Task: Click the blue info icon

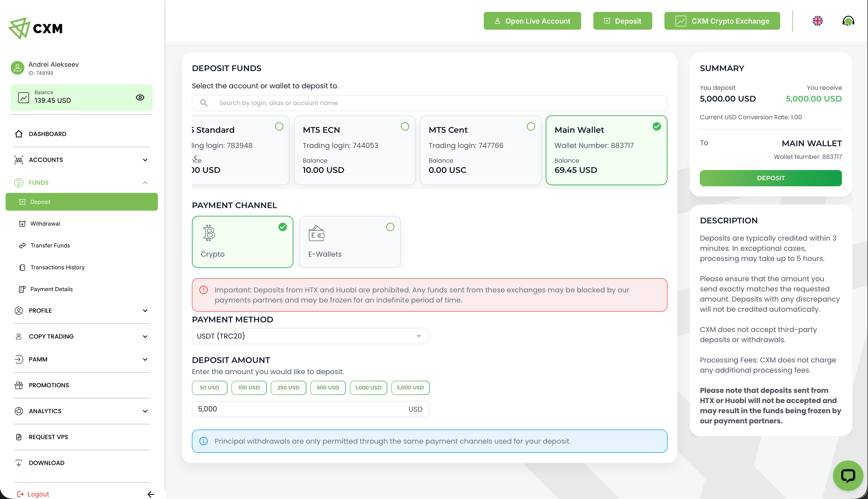Action: (204, 441)
